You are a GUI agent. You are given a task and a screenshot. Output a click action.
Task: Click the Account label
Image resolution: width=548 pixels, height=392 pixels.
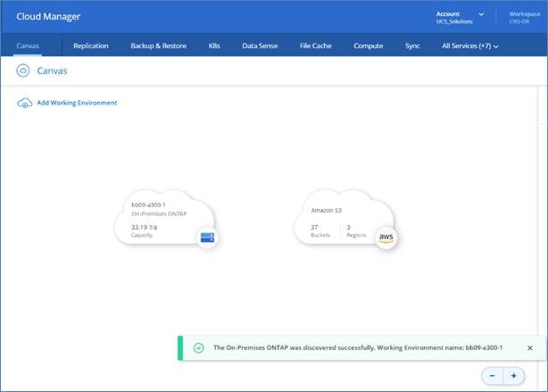[448, 14]
